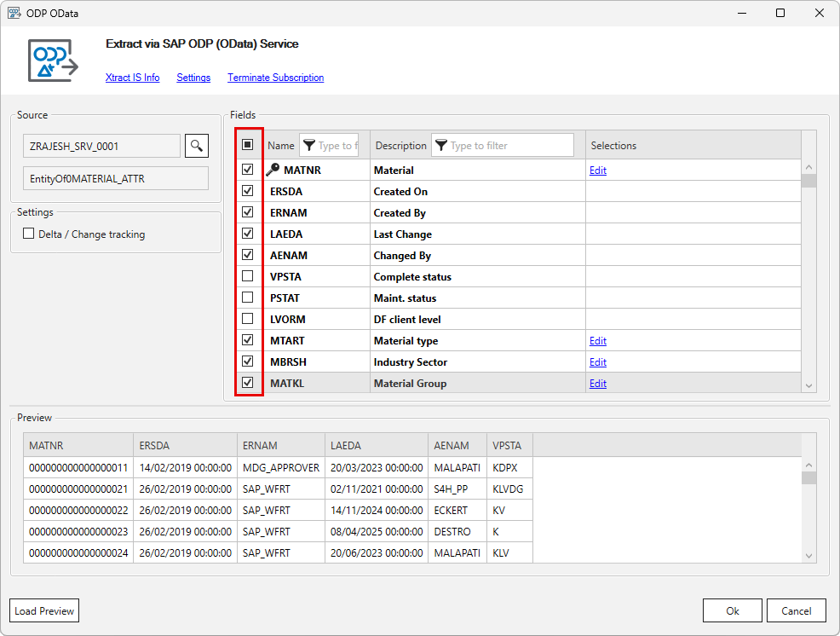Click the Fields list scrollbar
This screenshot has height=636, width=840.
(808, 273)
